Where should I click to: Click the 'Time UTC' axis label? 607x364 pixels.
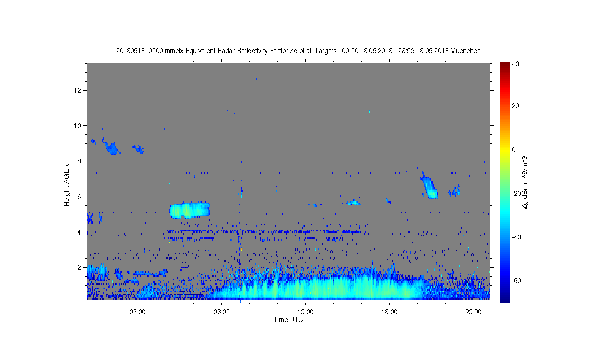(288, 320)
